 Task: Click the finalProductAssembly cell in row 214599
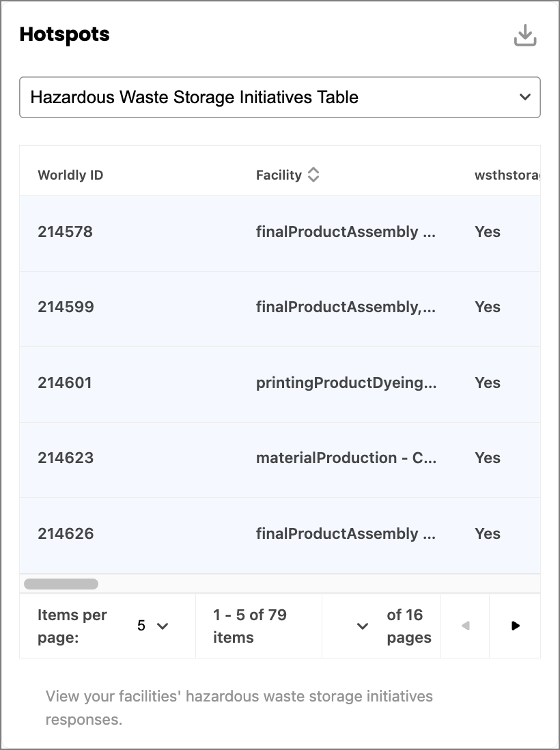pyautogui.click(x=346, y=307)
